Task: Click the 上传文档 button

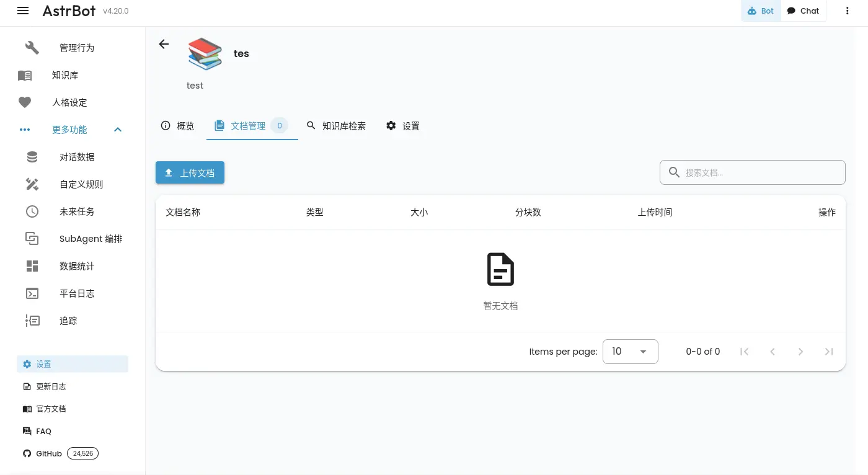Action: 190,173
